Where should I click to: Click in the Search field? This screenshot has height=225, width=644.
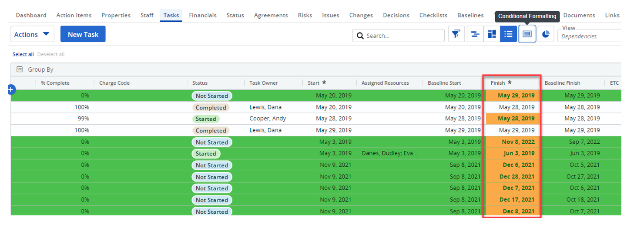[x=399, y=36]
